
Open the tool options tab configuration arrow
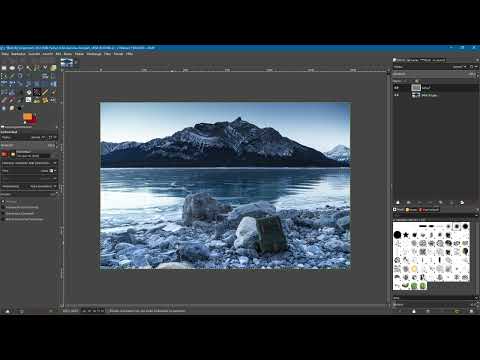57,127
